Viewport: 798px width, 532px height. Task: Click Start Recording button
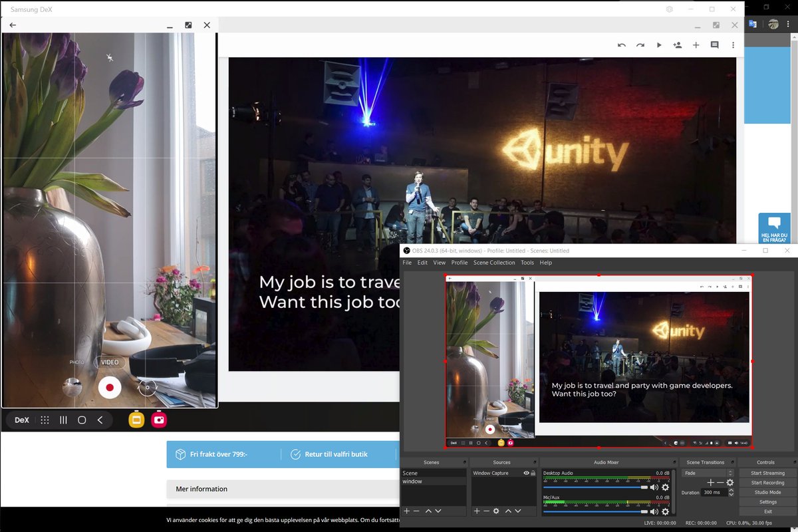coord(767,483)
